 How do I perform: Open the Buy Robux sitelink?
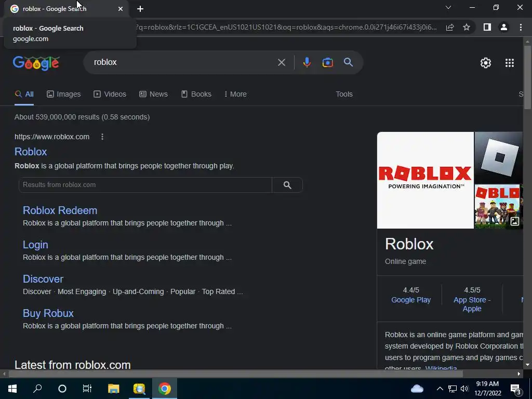tap(48, 313)
